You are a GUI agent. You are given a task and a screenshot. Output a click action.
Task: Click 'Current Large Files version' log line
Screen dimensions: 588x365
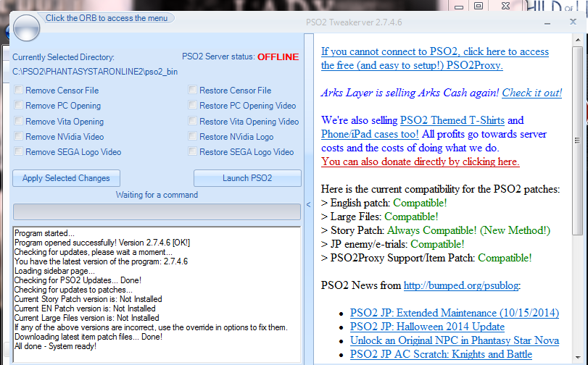[86, 318]
